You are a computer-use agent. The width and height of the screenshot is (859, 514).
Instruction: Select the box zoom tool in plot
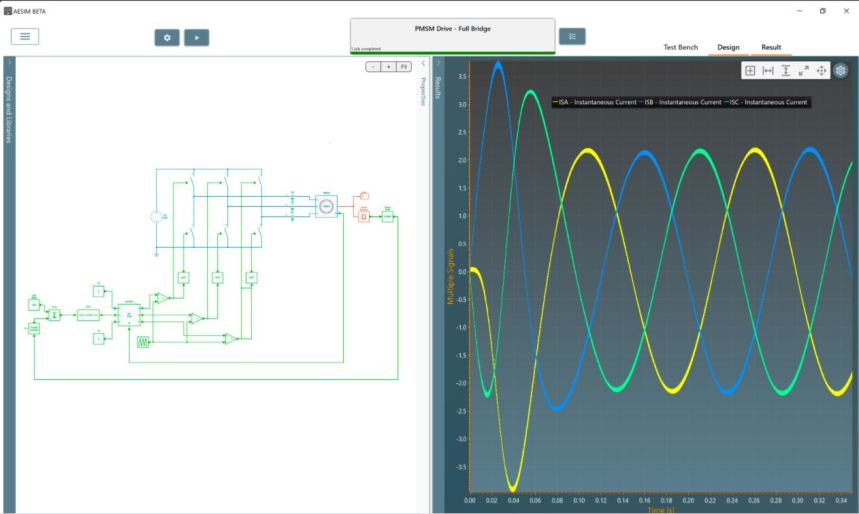pos(750,70)
